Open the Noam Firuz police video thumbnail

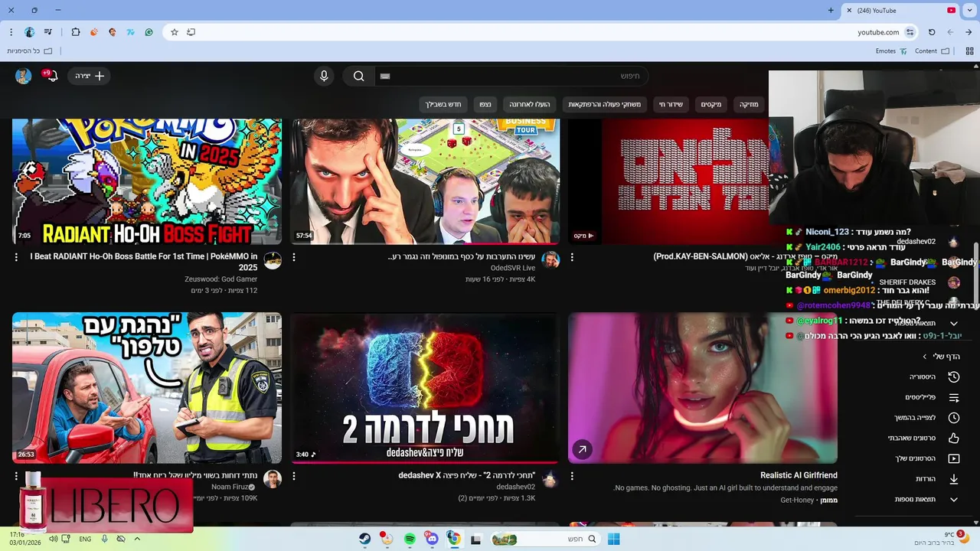pos(147,388)
